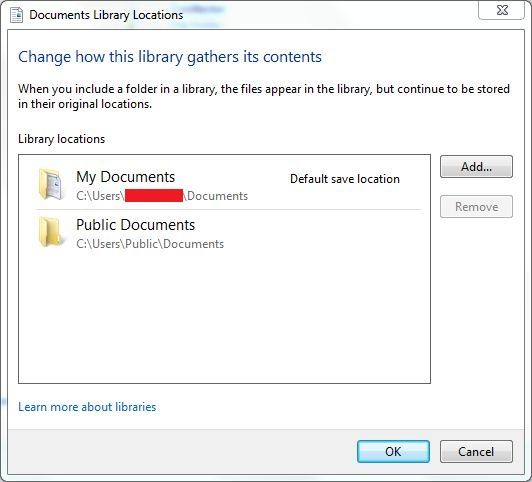This screenshot has width=532, height=482.
Task: Click the Default save location label
Action: (345, 179)
